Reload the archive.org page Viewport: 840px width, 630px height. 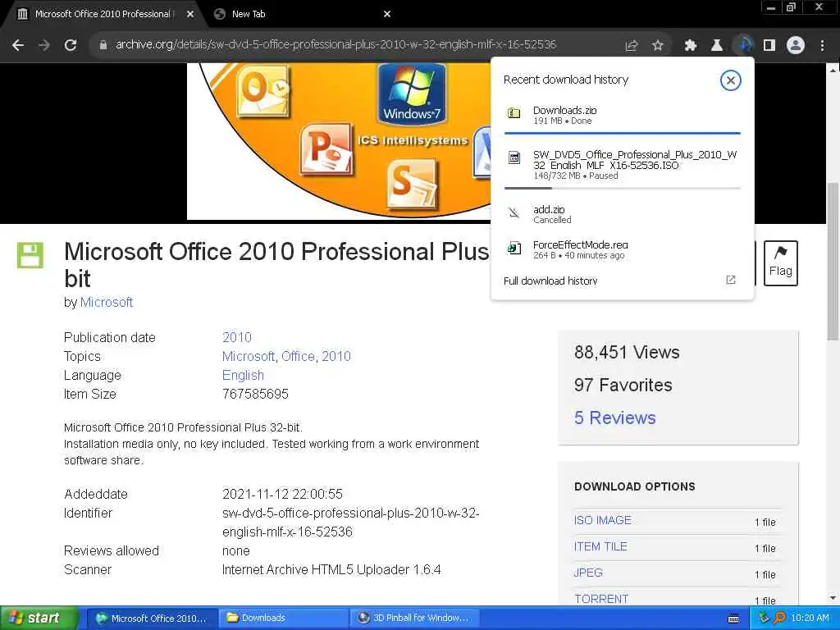tap(71, 45)
